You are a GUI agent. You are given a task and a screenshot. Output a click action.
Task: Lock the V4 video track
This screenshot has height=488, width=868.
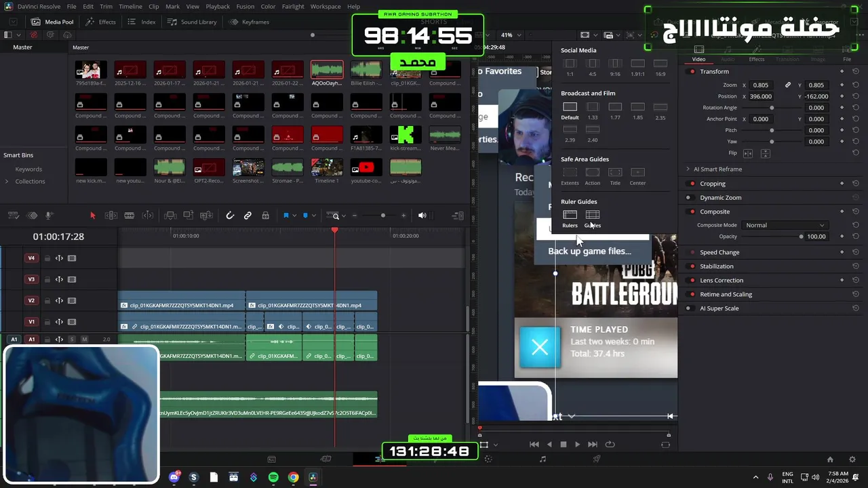pos(47,258)
